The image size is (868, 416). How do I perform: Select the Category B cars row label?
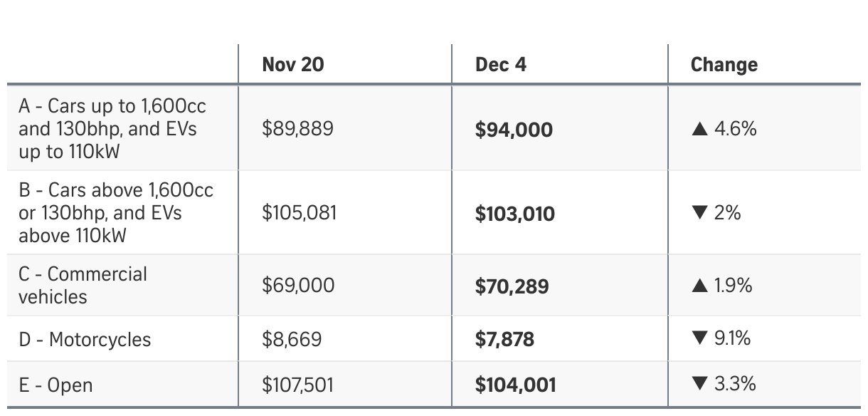(115, 212)
